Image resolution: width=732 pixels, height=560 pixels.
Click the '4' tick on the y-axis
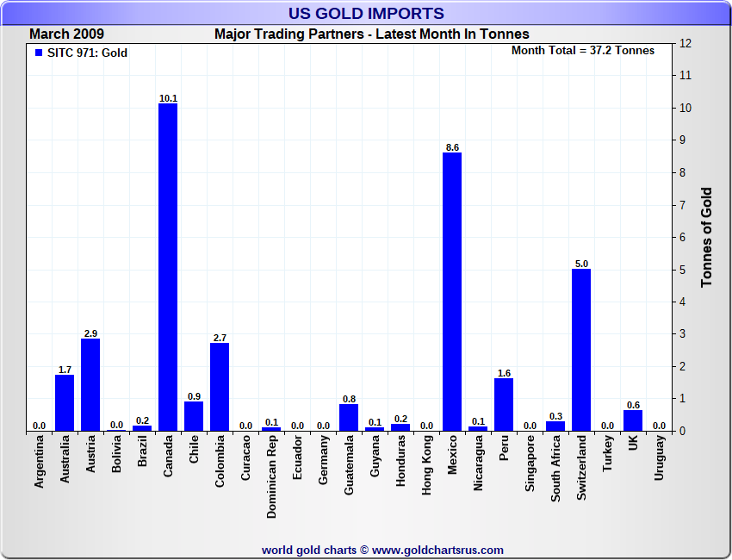683,302
